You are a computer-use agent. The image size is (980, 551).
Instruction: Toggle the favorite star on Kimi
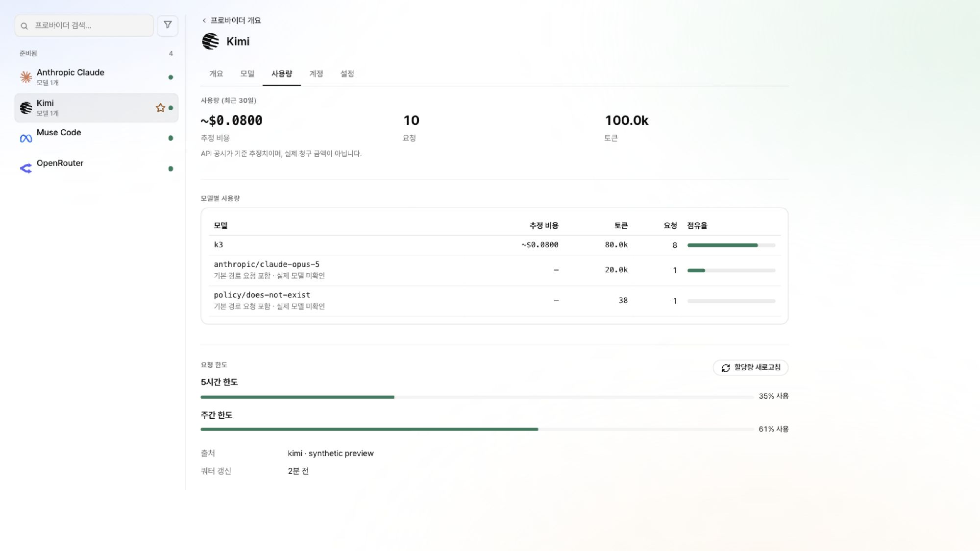point(160,108)
